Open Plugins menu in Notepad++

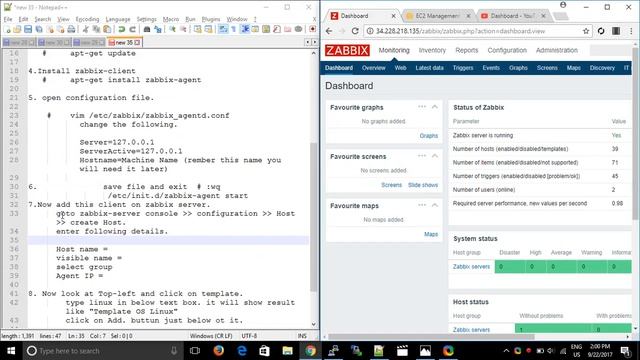tap(211, 19)
